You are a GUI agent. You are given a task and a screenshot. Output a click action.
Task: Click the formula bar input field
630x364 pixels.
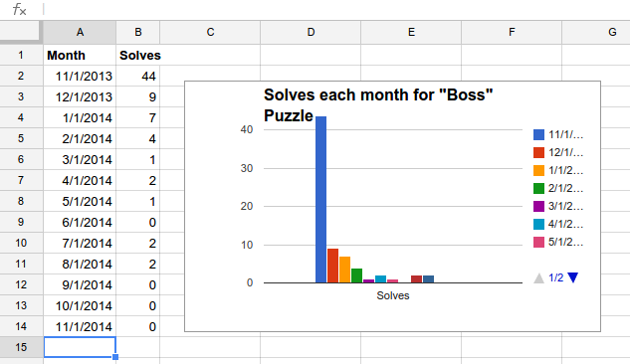point(335,9)
